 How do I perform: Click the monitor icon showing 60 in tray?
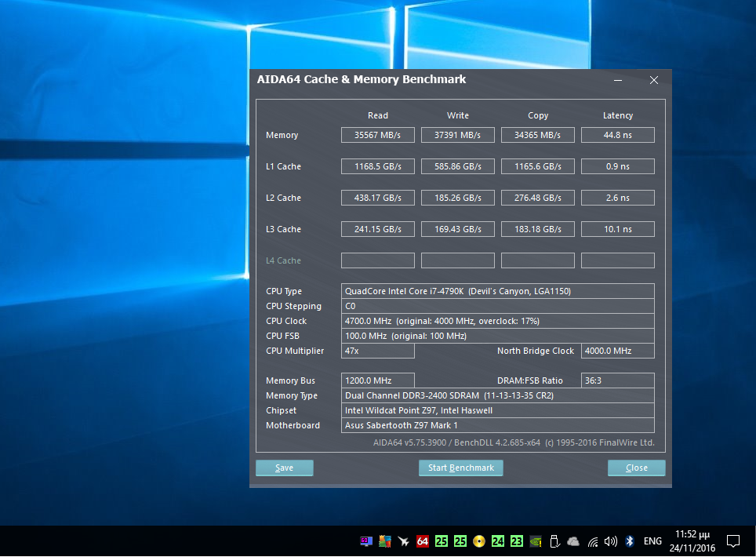pos(366,541)
